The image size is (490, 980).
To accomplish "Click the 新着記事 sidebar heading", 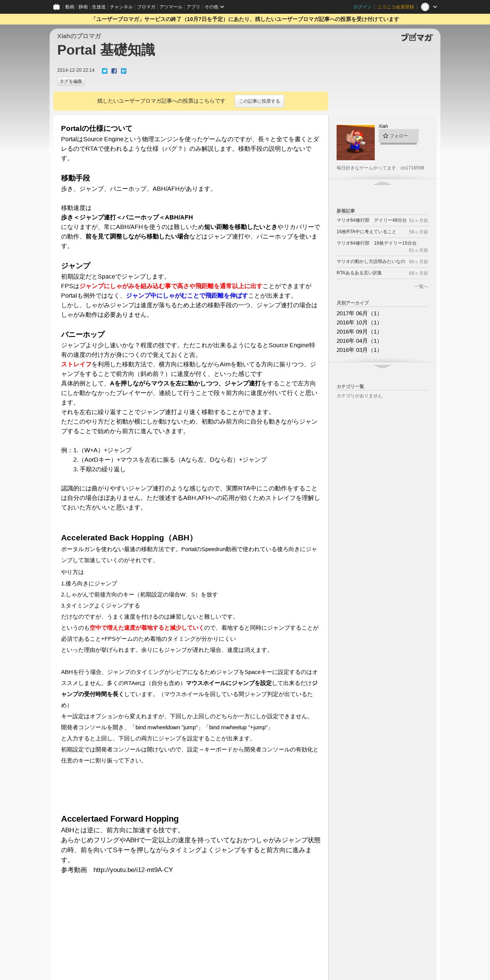I will tap(346, 211).
